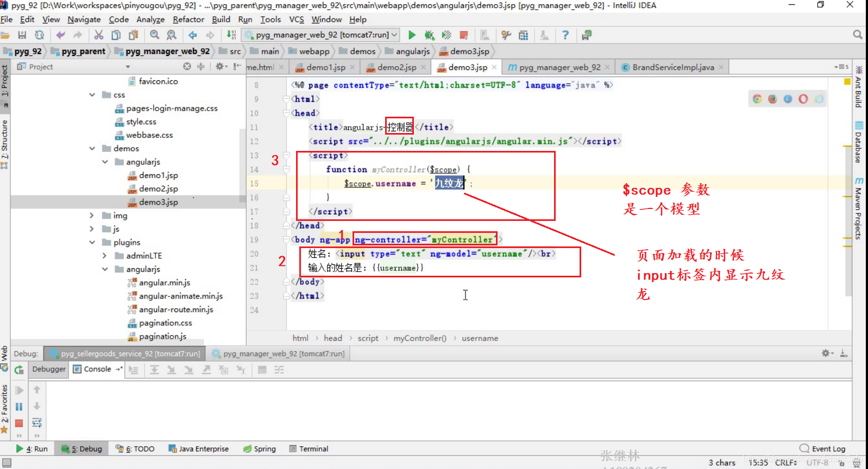Switch to demo1.jsp editor tab
The image size is (868, 469).
coord(325,67)
